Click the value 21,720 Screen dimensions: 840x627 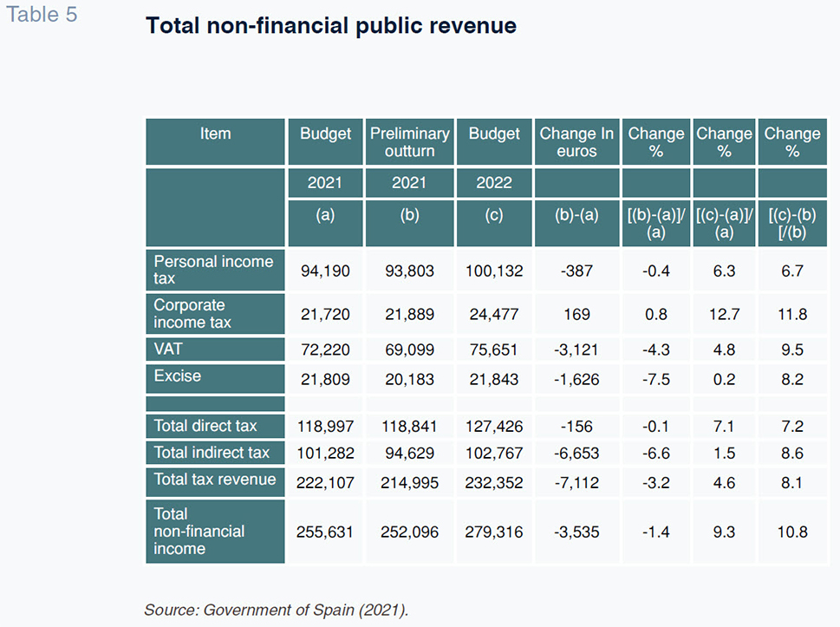click(x=325, y=314)
